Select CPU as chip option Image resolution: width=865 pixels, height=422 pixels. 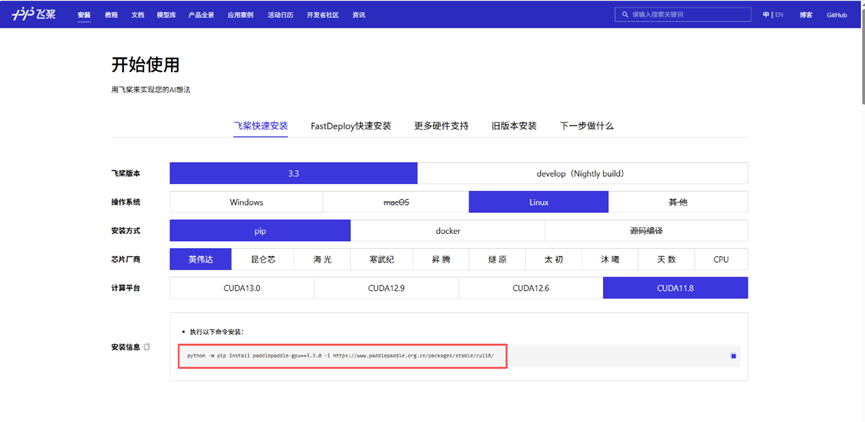[x=721, y=259]
